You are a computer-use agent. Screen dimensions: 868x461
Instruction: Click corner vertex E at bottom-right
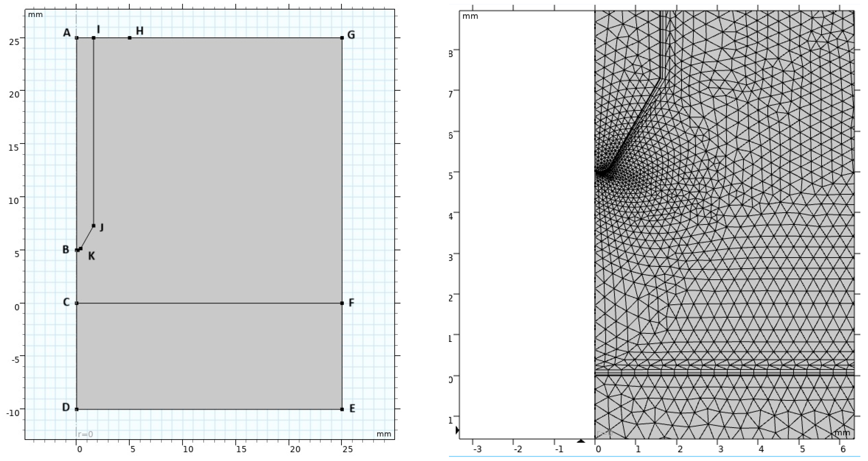(x=342, y=409)
